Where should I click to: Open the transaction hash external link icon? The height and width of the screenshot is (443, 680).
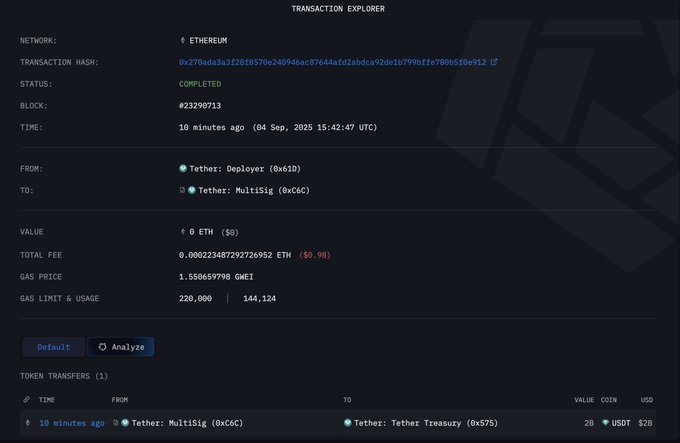[494, 62]
